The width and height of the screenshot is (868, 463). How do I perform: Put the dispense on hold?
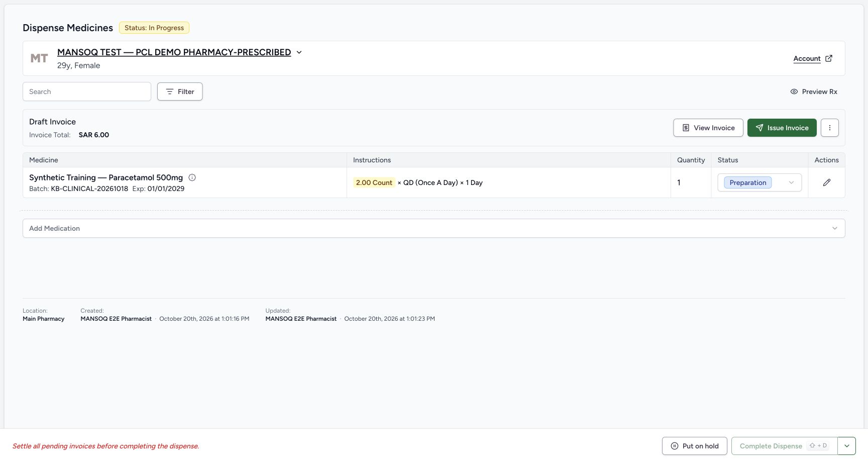[x=695, y=446]
